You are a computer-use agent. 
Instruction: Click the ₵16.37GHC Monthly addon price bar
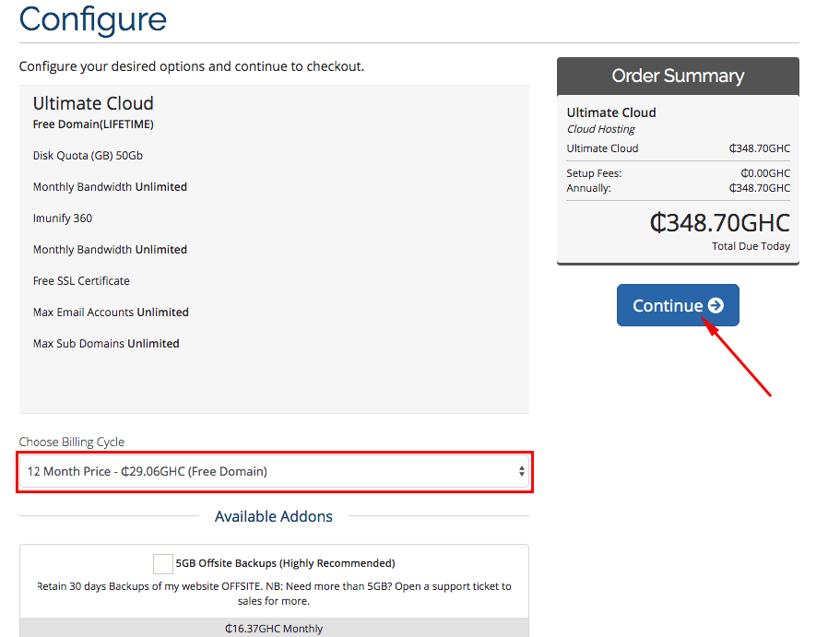(274, 629)
